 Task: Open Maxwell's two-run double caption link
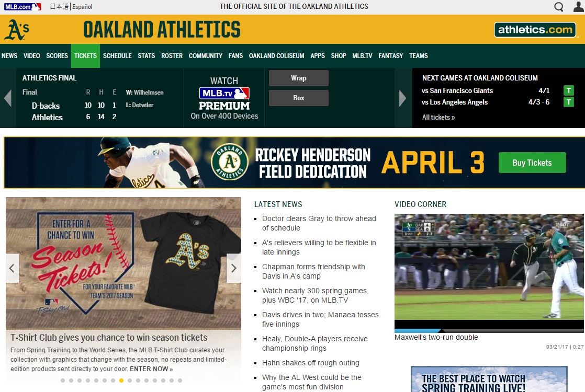pyautogui.click(x=436, y=337)
